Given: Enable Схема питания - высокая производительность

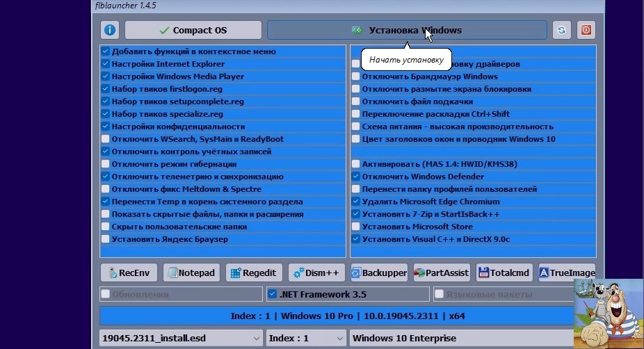Looking at the screenshot, I should coord(355,127).
